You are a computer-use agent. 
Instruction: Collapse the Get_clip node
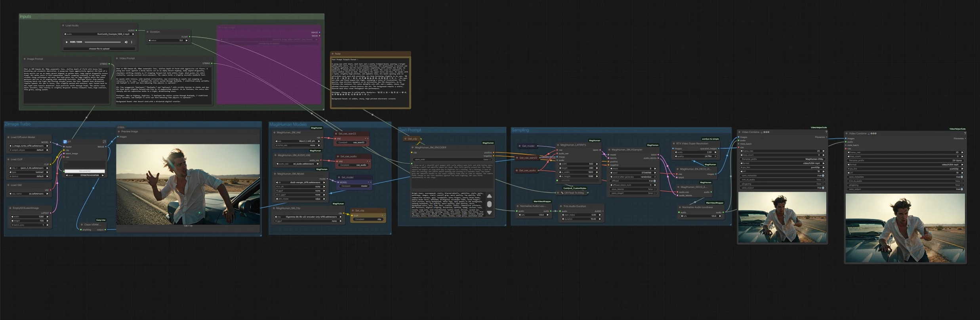click(x=405, y=139)
